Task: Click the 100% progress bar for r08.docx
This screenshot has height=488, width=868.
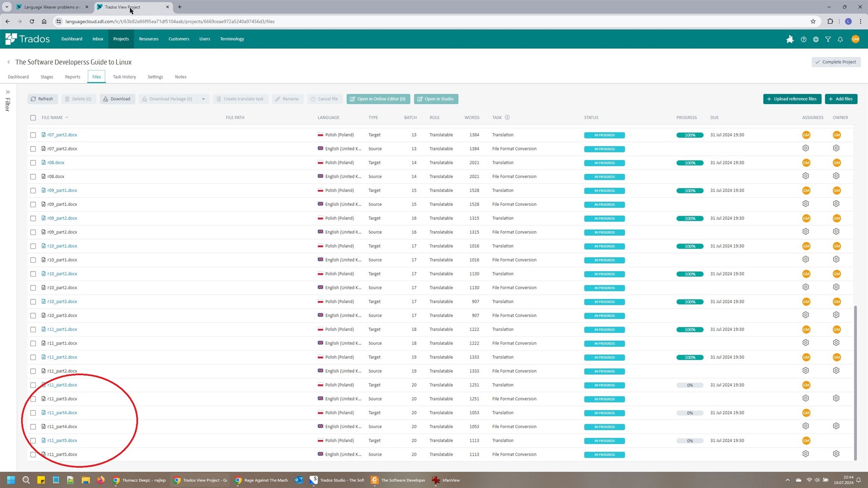Action: 690,163
